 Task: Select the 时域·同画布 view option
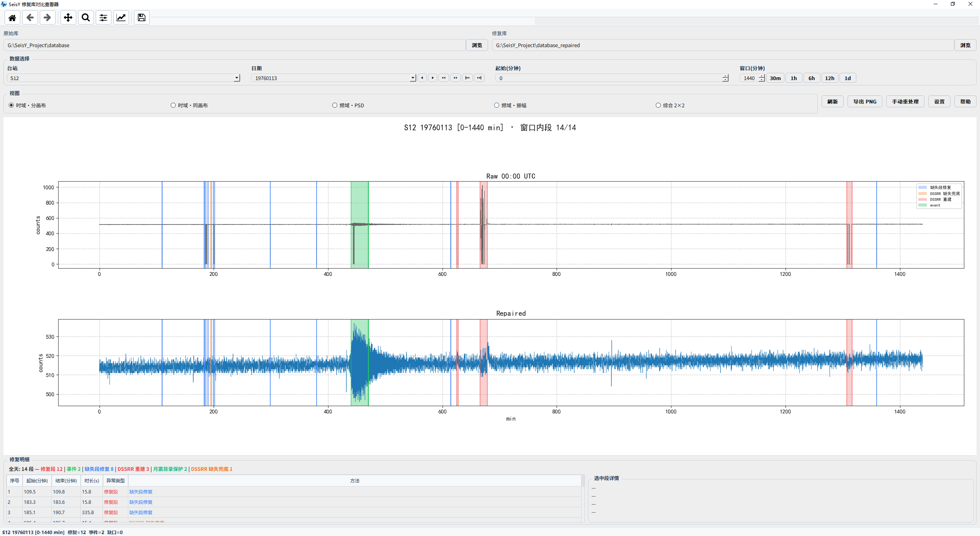[x=189, y=105]
